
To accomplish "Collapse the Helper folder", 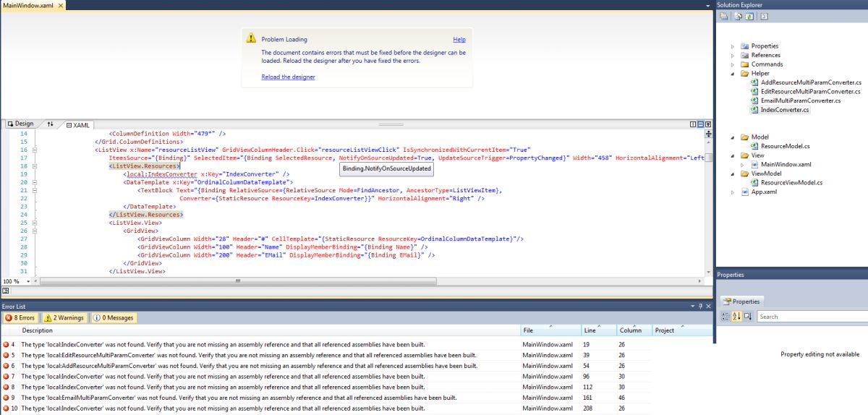I will point(733,74).
